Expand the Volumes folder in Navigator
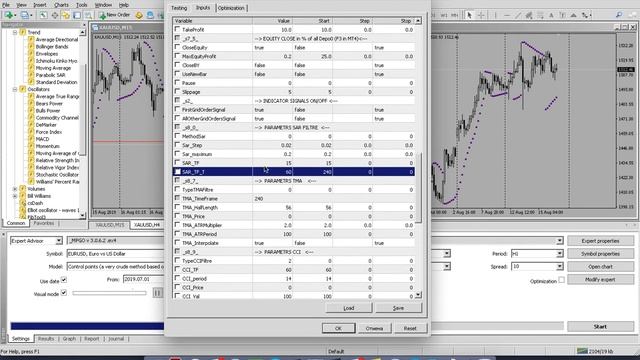Screen dimensions: 640x360 pyautogui.click(x=15, y=189)
